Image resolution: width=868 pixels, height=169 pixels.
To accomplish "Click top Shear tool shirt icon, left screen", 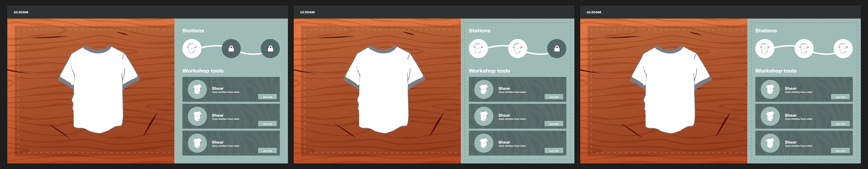I will (x=197, y=89).
